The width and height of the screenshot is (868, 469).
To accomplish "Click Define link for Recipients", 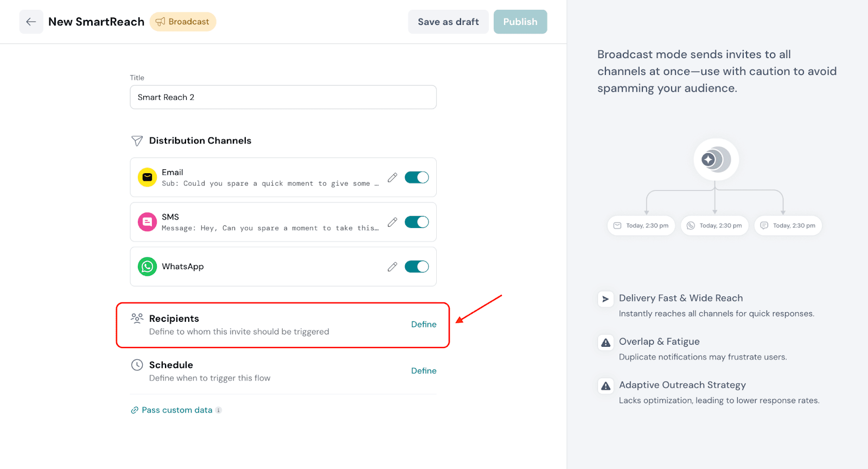I will [x=424, y=325].
